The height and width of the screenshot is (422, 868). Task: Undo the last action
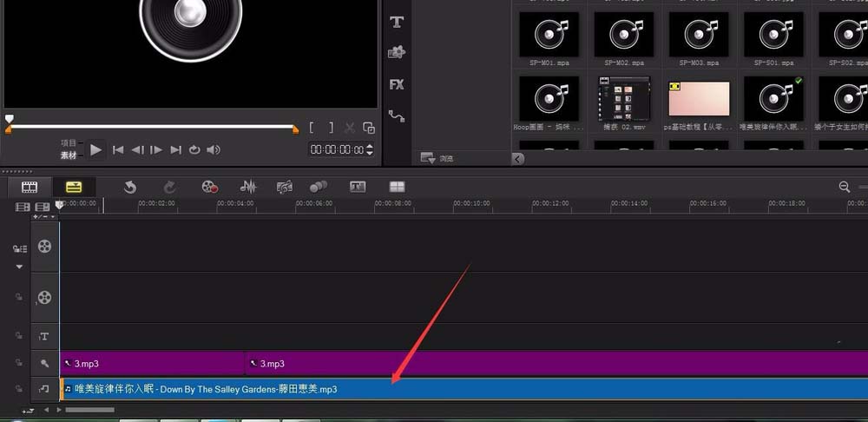click(130, 188)
